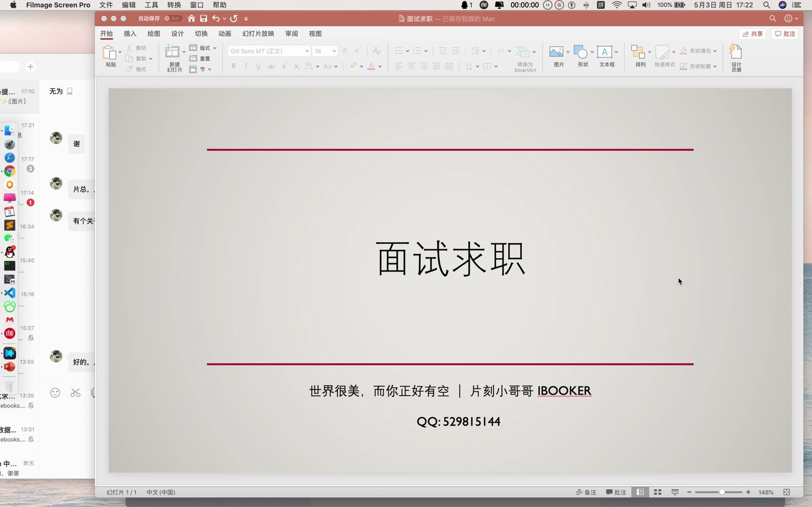Open Shape Outline (形状轮廓) dropdown arrow
Viewport: 812px width, 507px height.
[x=715, y=66]
